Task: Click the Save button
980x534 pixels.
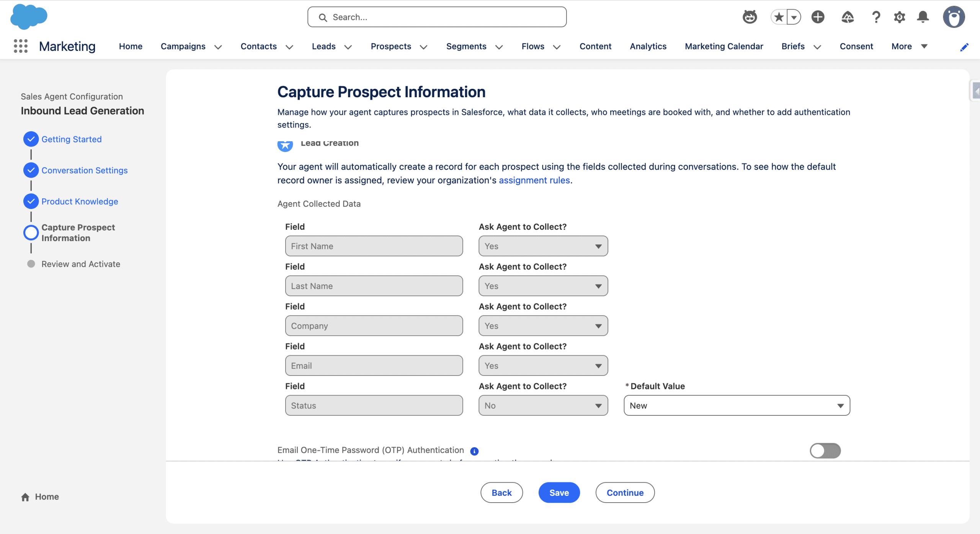Action: [x=559, y=493]
